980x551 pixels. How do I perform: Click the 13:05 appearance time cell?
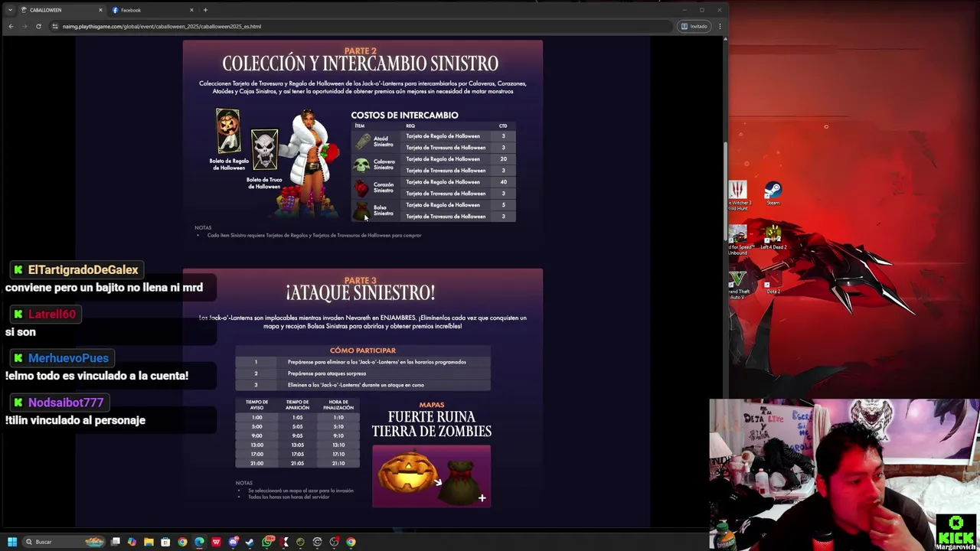point(297,445)
